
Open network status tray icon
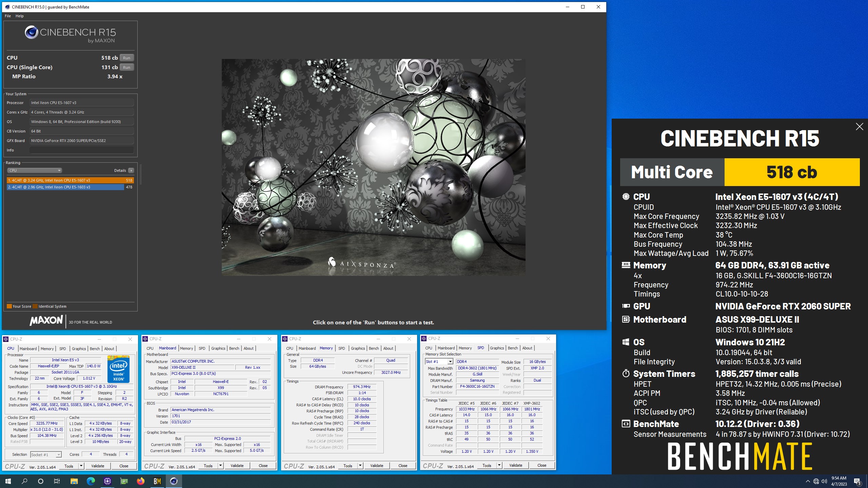point(816,481)
